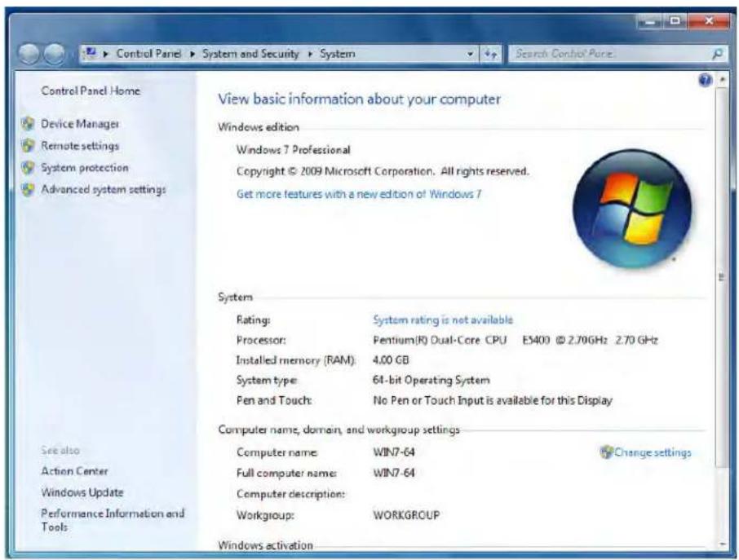Image resolution: width=739 pixels, height=560 pixels.
Task: Minimize the System window
Action: 650,21
